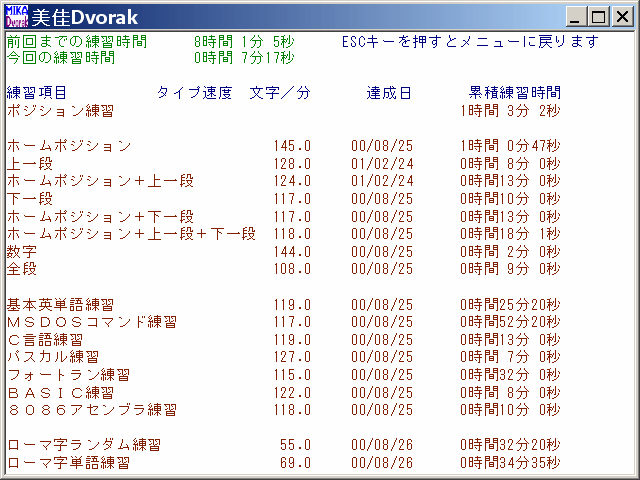Select the ＭＳＤＯＳコマンド練習 entry
This screenshot has height=480, width=640.
[91, 322]
